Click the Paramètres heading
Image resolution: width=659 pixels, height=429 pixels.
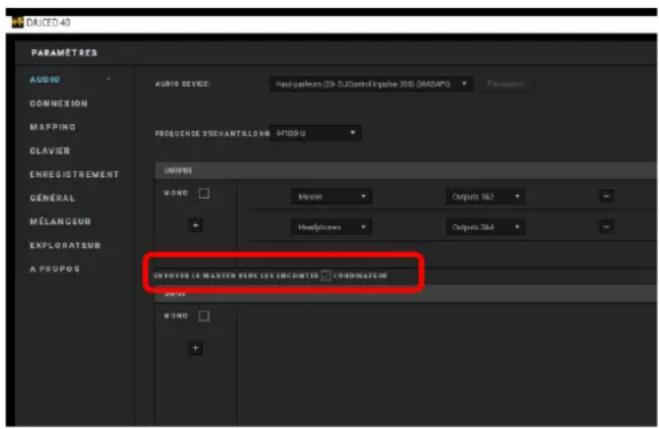[x=64, y=53]
